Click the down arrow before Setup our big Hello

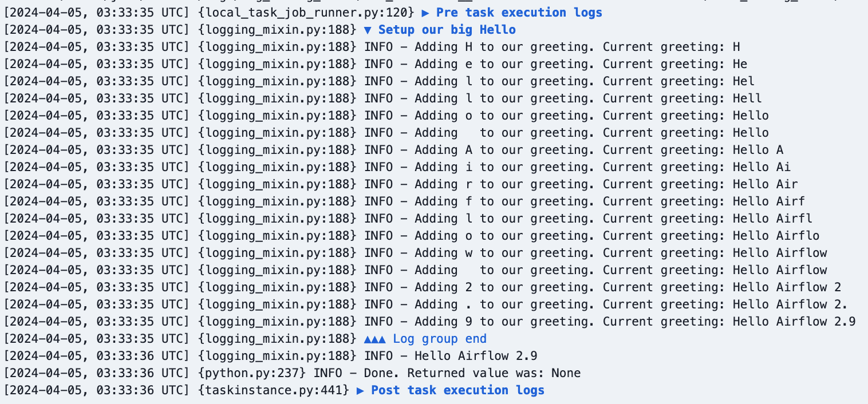coord(368,30)
